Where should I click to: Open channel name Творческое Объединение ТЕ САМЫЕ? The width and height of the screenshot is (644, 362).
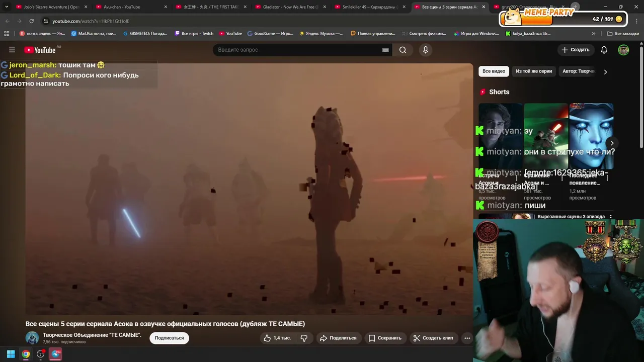[x=92, y=335]
